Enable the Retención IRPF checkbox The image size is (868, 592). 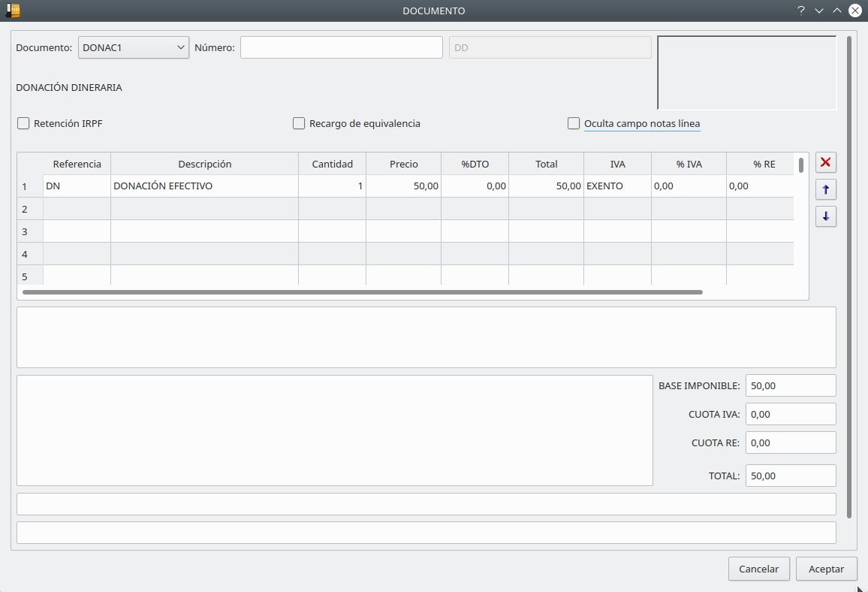23,123
